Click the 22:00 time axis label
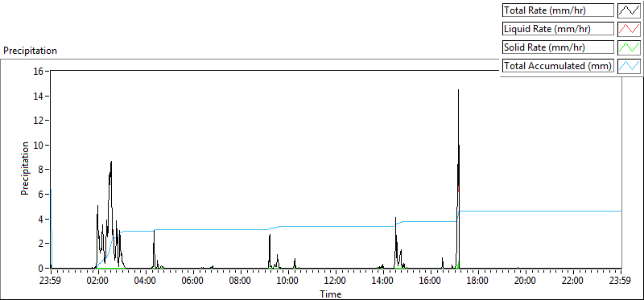Viewport: 644px width, 300px height. click(x=573, y=281)
